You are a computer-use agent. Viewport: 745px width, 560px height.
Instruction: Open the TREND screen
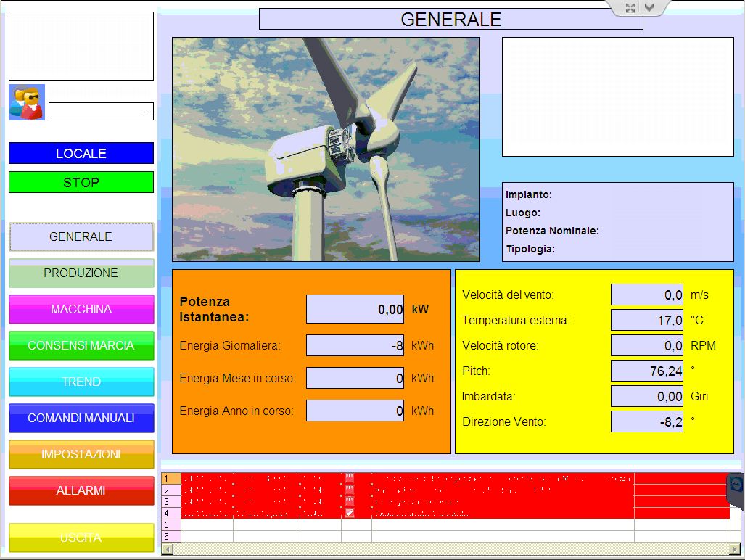81,382
